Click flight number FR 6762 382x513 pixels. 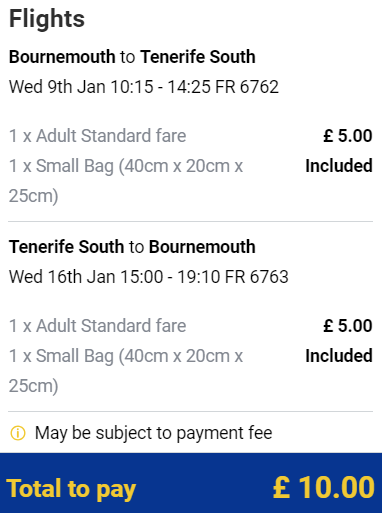point(247,87)
